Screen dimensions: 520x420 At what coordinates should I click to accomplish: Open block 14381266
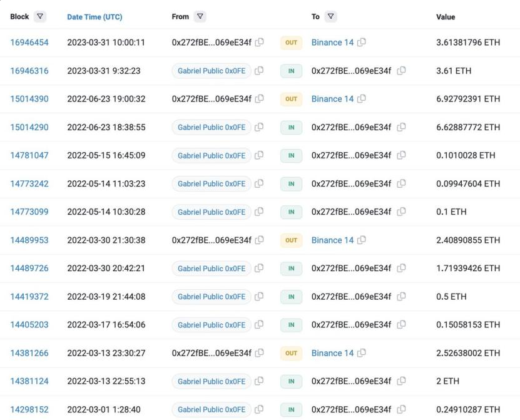point(29,353)
